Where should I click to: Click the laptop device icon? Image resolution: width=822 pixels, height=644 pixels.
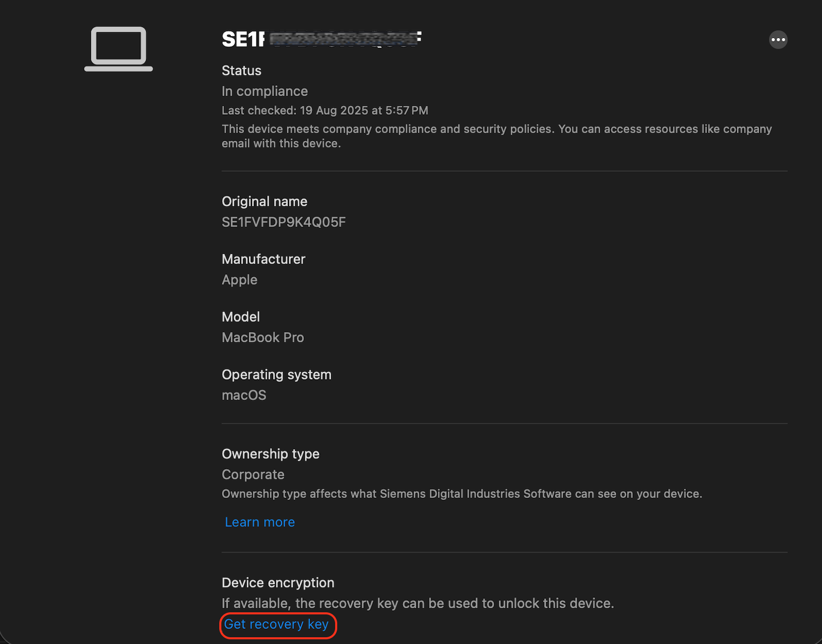tap(118, 49)
